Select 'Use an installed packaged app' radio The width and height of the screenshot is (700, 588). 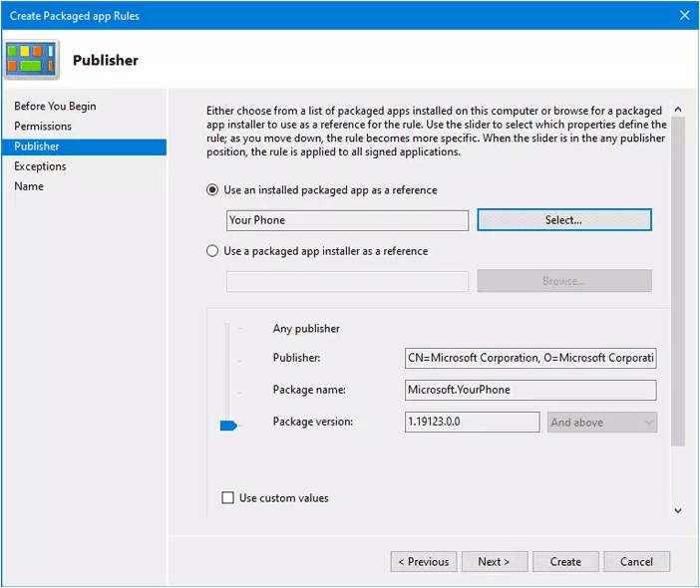212,190
